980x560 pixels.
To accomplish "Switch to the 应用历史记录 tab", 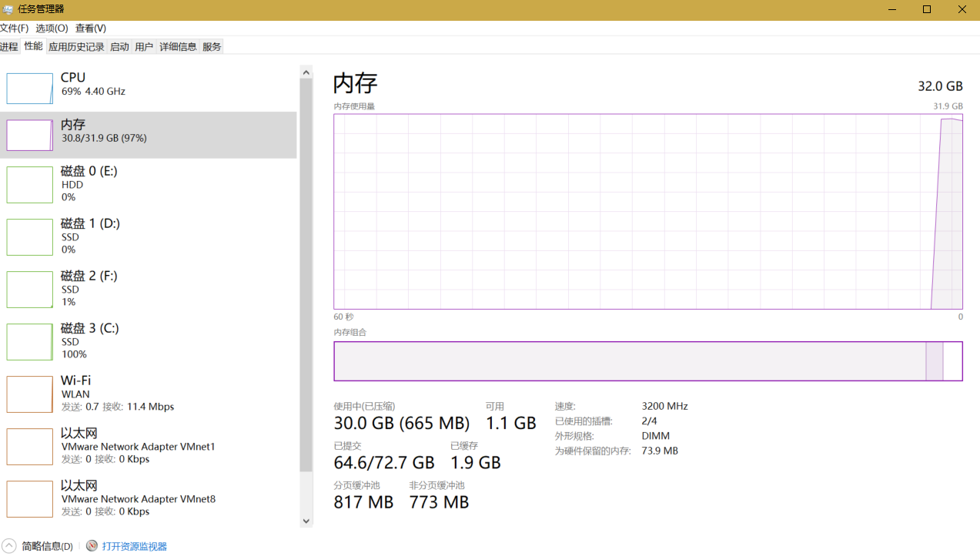I will coord(76,47).
